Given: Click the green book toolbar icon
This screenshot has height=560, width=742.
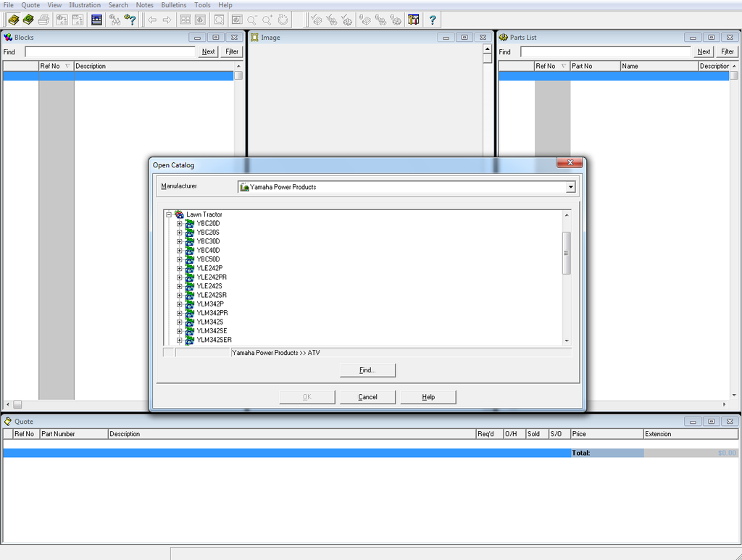Looking at the screenshot, I should [28, 20].
